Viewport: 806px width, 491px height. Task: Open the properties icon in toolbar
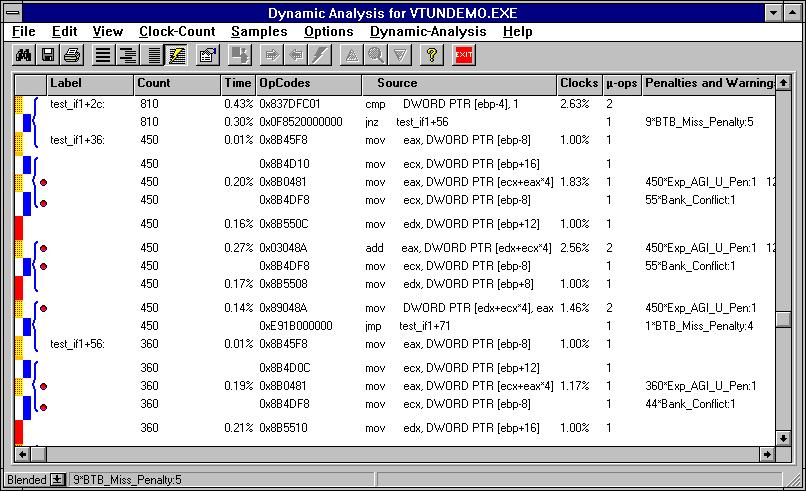pos(207,55)
